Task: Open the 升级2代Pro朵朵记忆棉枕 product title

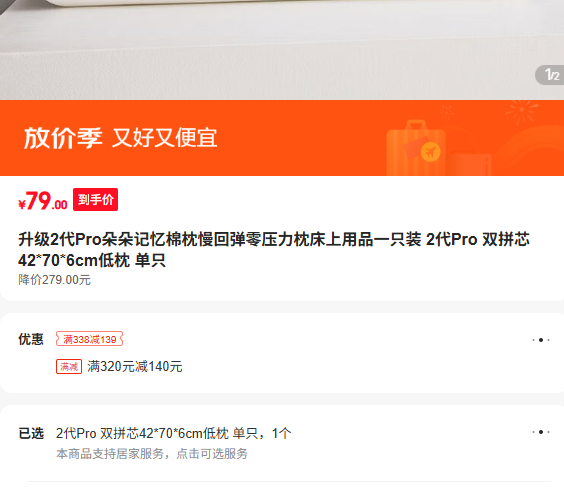Action: point(274,249)
